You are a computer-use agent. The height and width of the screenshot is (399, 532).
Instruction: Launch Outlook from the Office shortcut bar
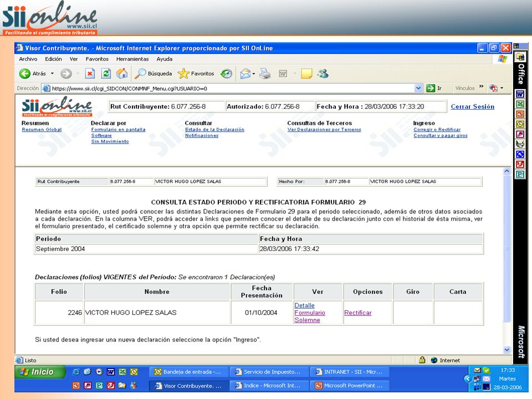pyautogui.click(x=520, y=124)
